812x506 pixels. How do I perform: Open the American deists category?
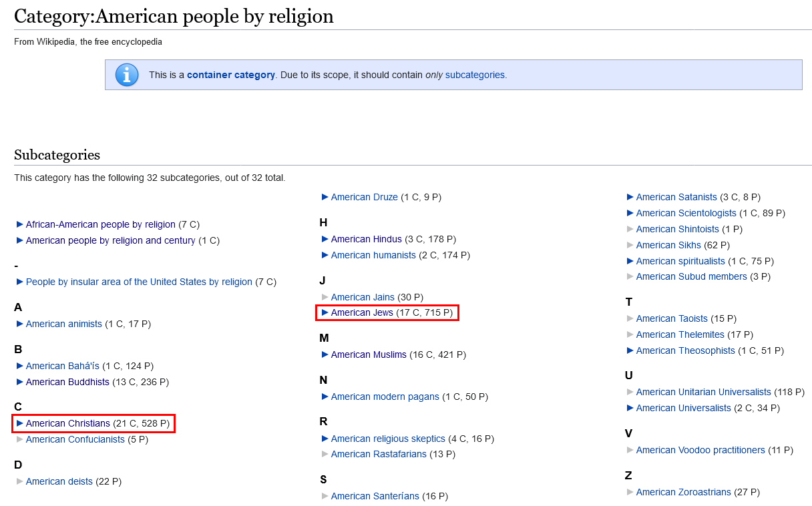click(59, 481)
